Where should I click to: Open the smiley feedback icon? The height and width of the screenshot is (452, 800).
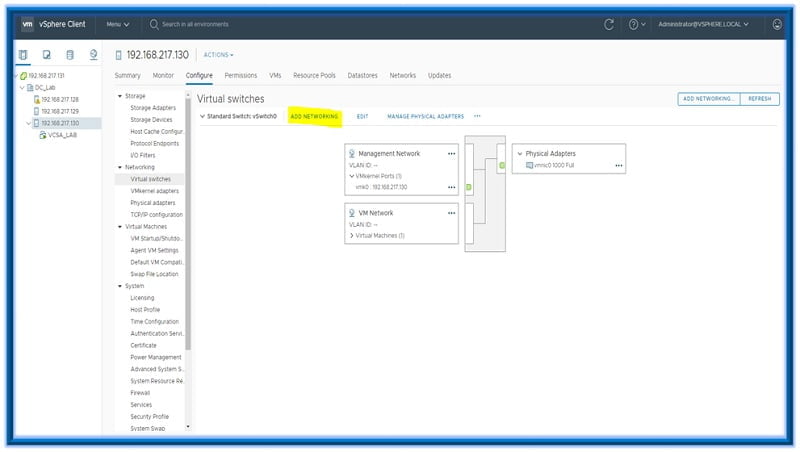pyautogui.click(x=777, y=24)
